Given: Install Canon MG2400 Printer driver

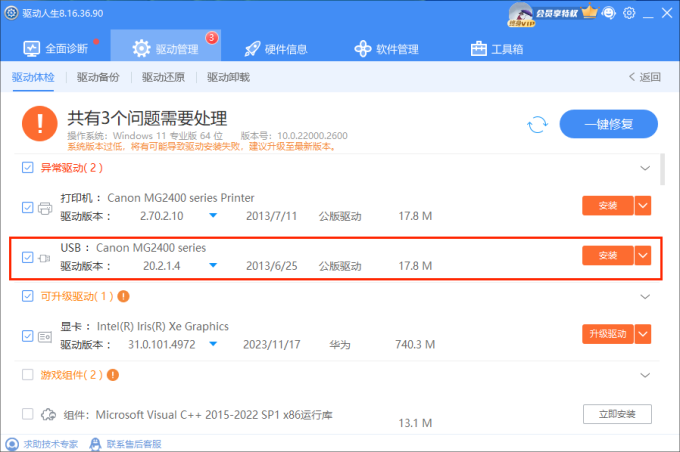Looking at the screenshot, I should click(608, 206).
